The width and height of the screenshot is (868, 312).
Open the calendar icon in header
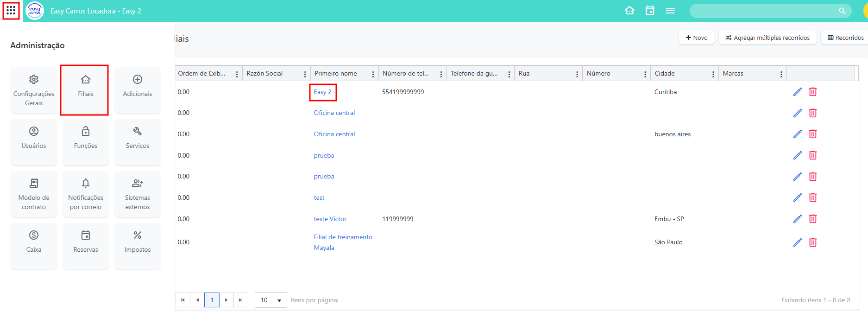tap(650, 11)
